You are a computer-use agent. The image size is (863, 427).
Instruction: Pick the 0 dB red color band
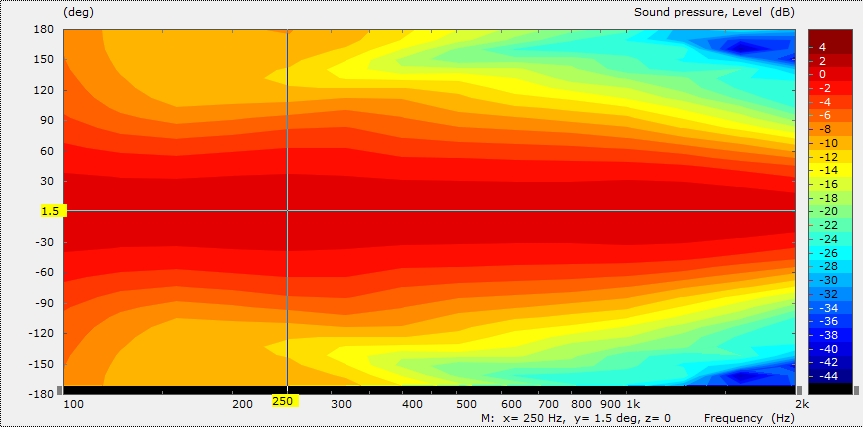pos(829,74)
